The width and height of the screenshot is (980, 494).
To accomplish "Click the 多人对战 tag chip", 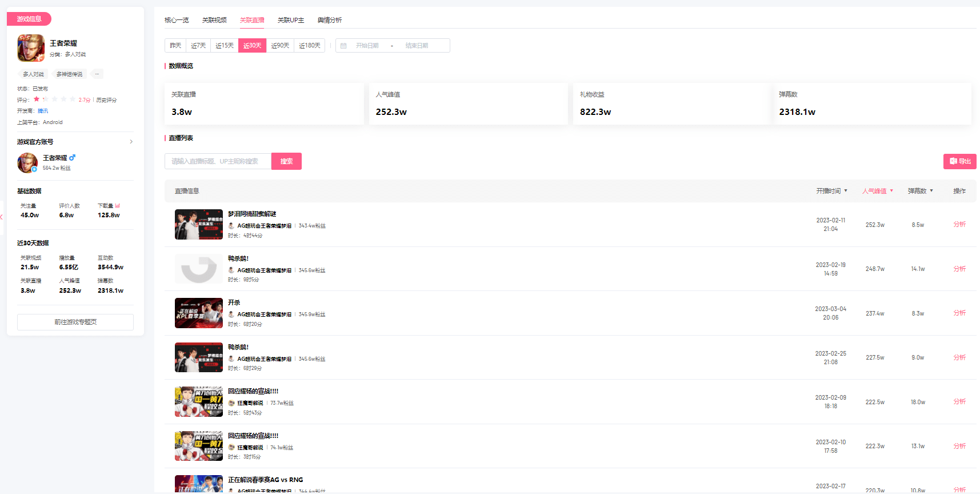I will 34,74.
